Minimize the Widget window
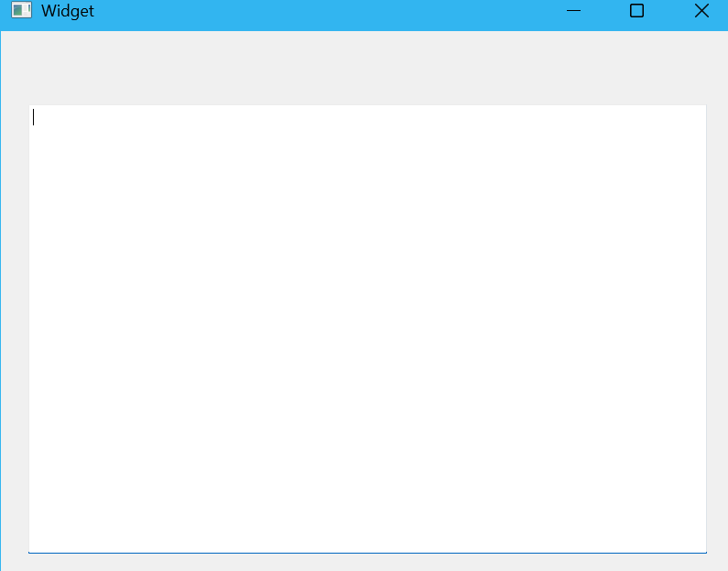 (x=573, y=11)
